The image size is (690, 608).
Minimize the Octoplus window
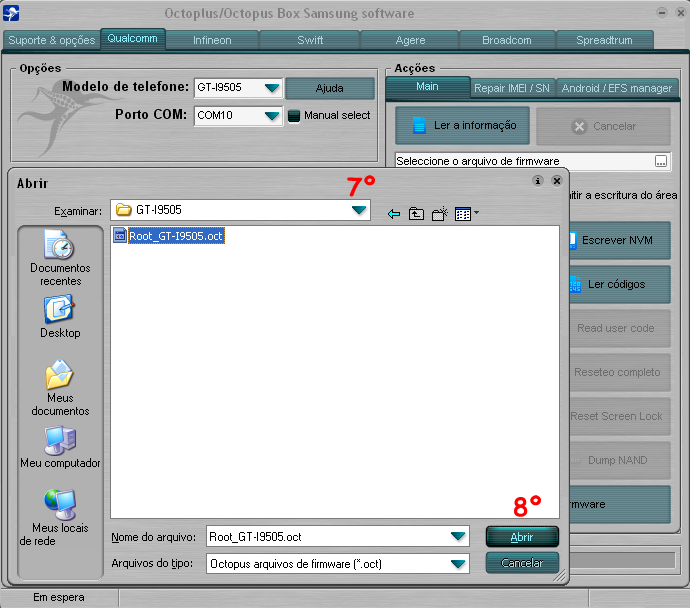(x=661, y=13)
